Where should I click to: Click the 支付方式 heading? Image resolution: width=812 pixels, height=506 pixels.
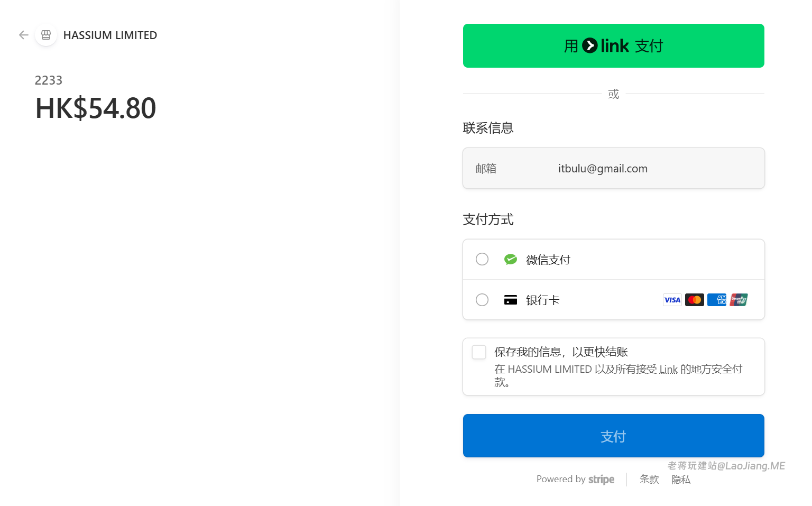[x=488, y=219]
